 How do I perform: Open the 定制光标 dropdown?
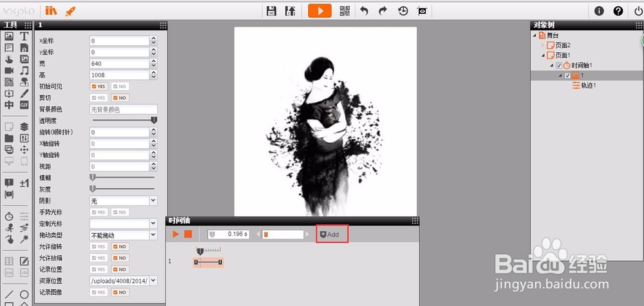(x=153, y=224)
